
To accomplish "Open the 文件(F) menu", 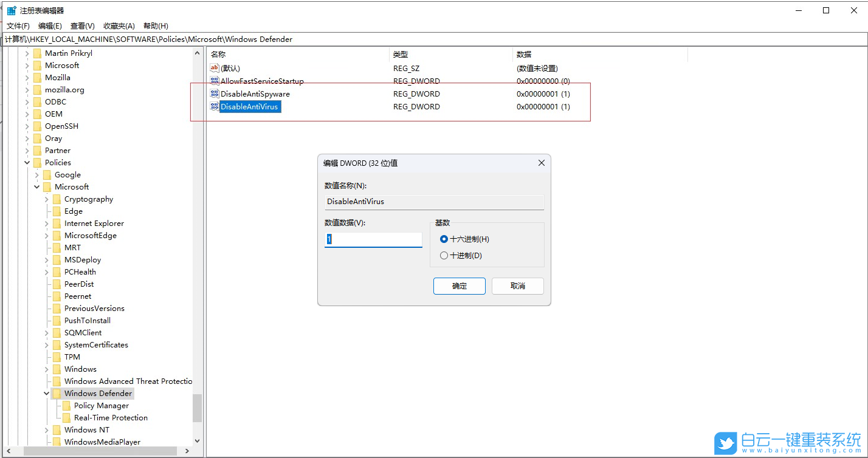I will point(18,26).
